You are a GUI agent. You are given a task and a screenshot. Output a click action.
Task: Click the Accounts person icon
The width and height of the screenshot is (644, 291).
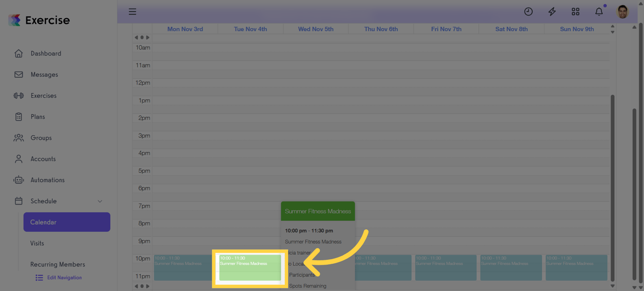[x=18, y=159]
